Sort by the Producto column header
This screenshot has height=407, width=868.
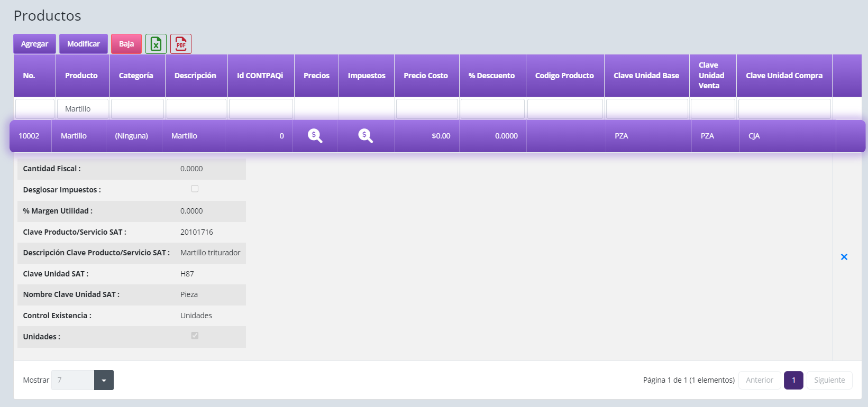81,76
